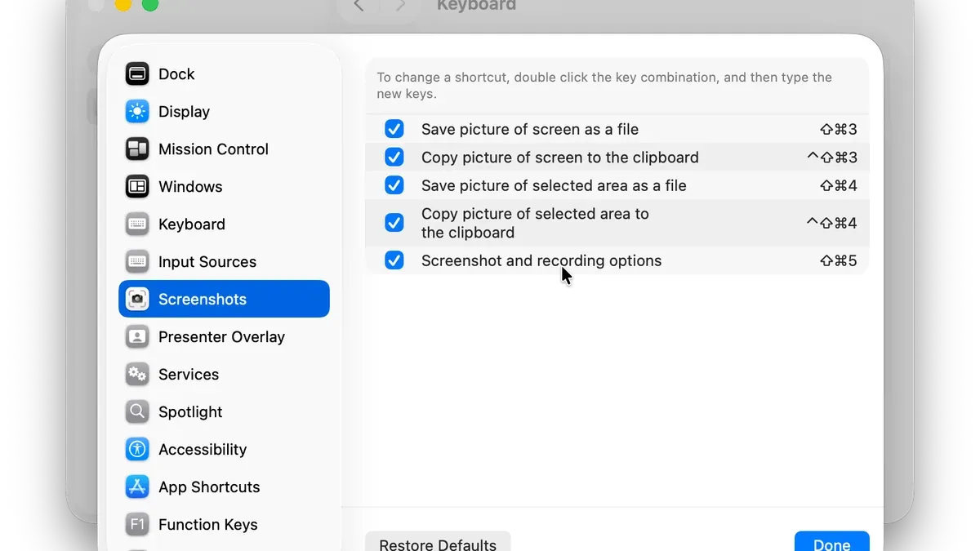Select Input Sources category
The width and height of the screenshot is (980, 551).
click(224, 262)
